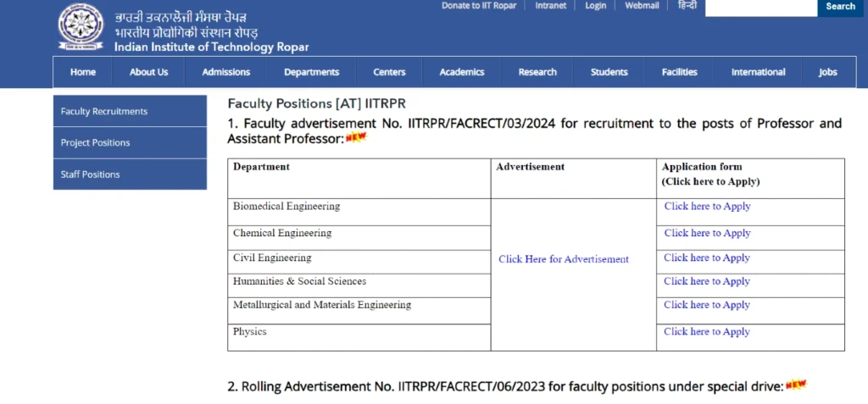Apply for Humanities & Social Sciences position
This screenshot has width=868, height=404.
click(x=707, y=281)
